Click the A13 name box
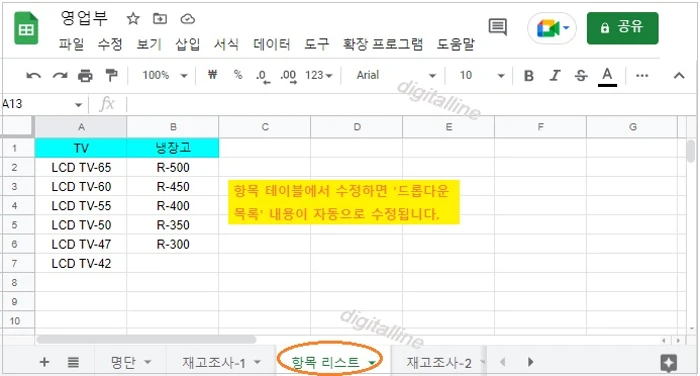The height and width of the screenshot is (376, 700). [37, 104]
